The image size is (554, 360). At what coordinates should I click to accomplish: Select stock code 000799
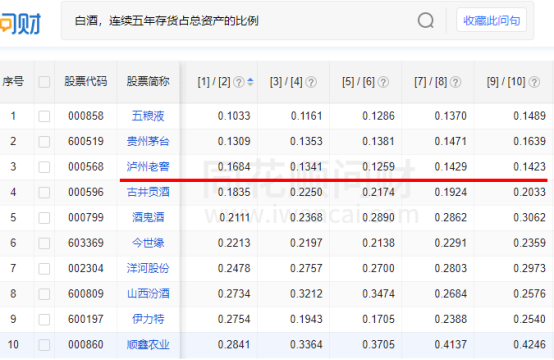click(86, 218)
